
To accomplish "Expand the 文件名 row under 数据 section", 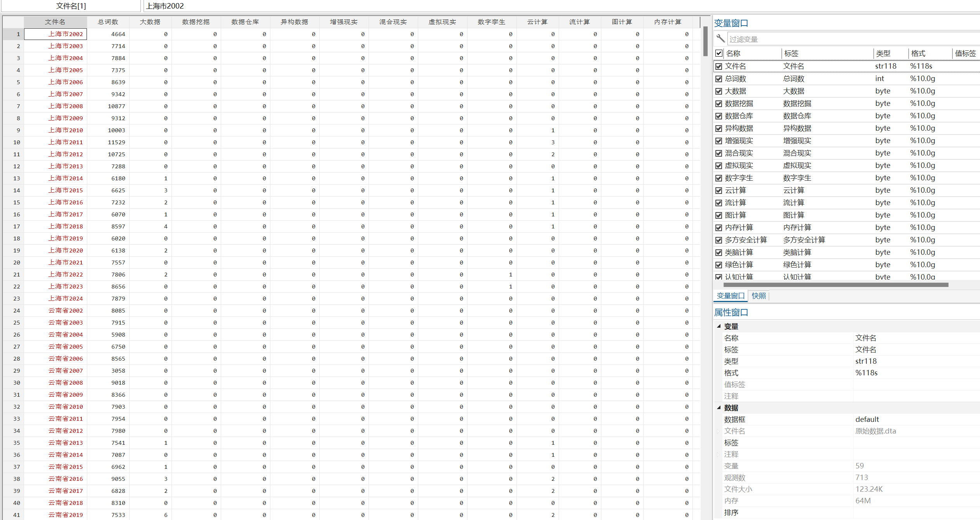I will point(719,431).
